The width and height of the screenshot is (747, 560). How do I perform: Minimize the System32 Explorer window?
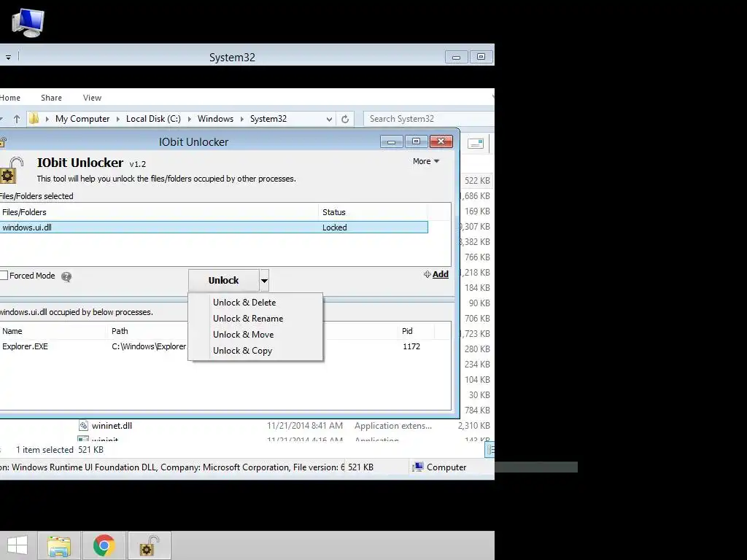coord(457,57)
